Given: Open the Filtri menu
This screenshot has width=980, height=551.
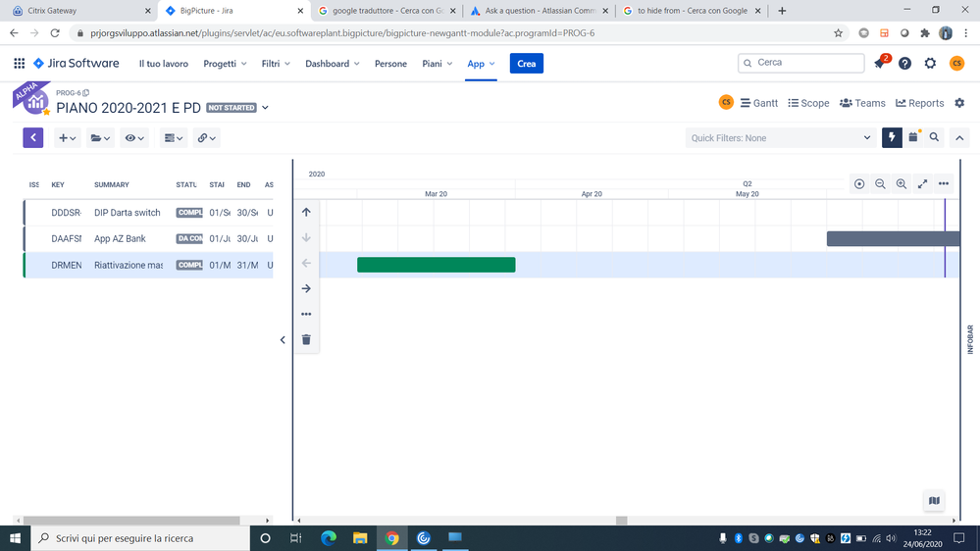Looking at the screenshot, I should coord(276,63).
